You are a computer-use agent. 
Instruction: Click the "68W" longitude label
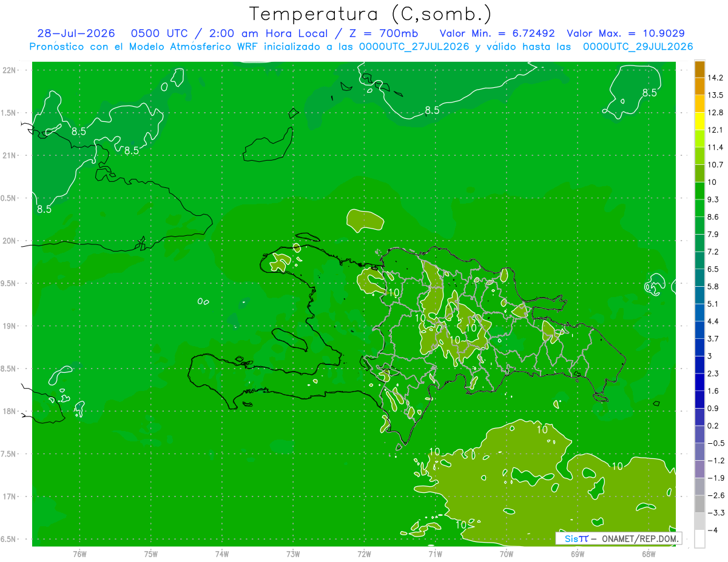tap(649, 554)
